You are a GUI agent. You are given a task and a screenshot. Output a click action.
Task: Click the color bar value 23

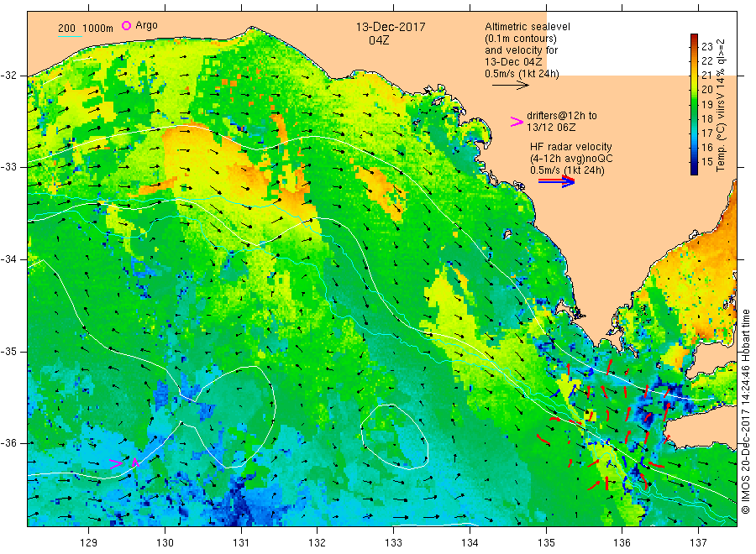[x=706, y=47]
